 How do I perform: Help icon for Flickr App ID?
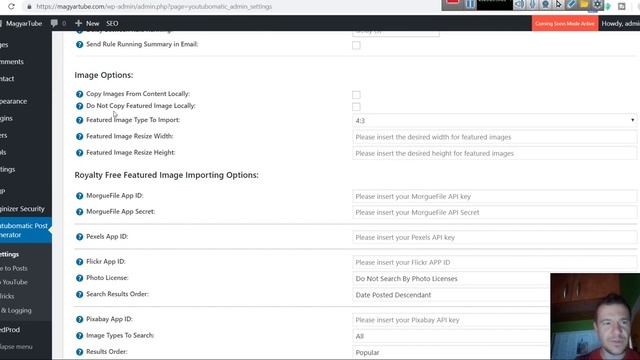pyautogui.click(x=80, y=262)
